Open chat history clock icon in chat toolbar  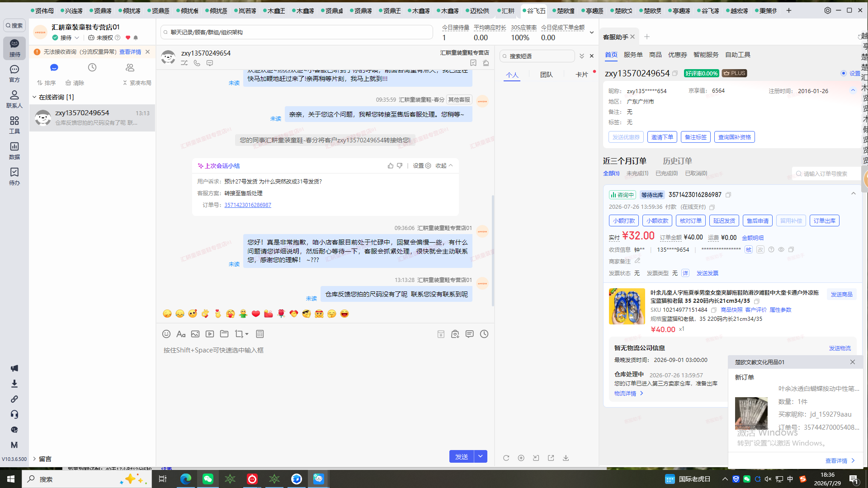pyautogui.click(x=484, y=334)
